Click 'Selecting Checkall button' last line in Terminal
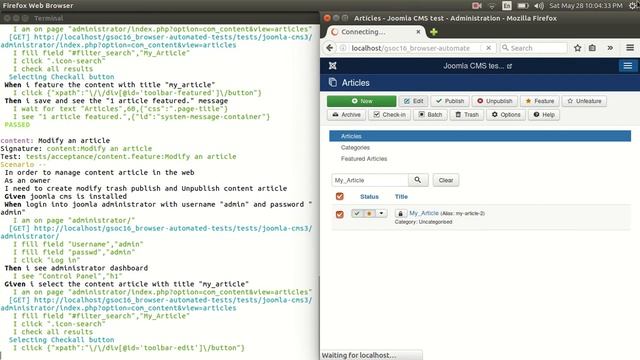 61,340
